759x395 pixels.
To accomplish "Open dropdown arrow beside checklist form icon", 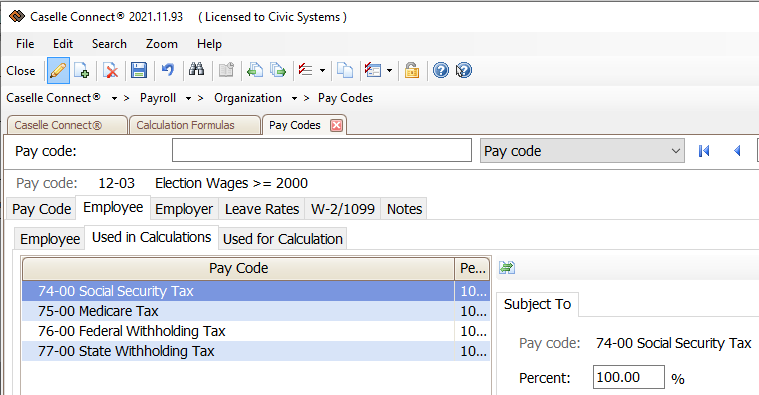I will tap(390, 71).
